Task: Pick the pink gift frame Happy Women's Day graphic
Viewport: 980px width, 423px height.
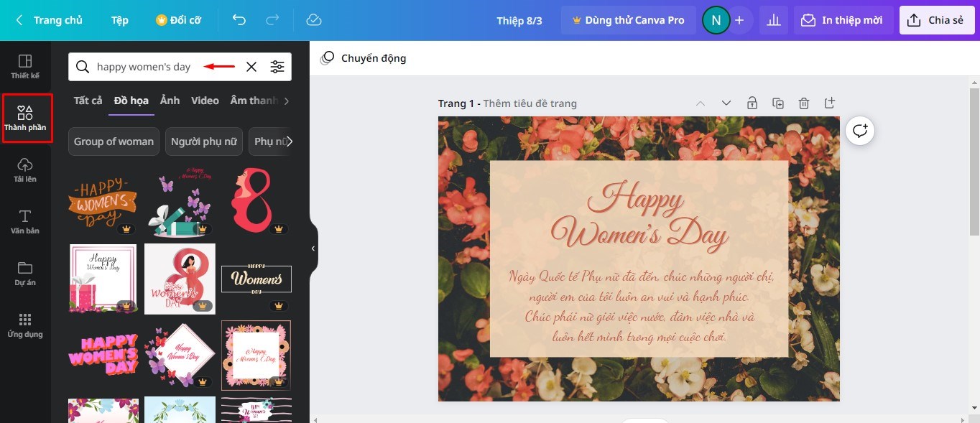Action: [103, 279]
